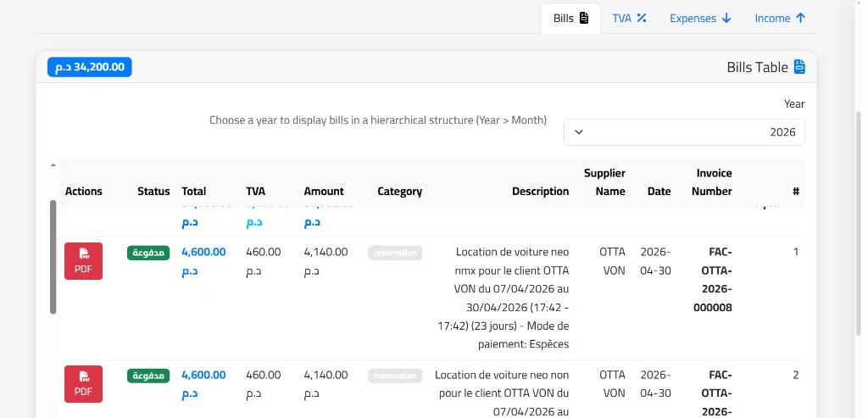Click the Status column header
This screenshot has height=418, width=868.
click(x=154, y=191)
